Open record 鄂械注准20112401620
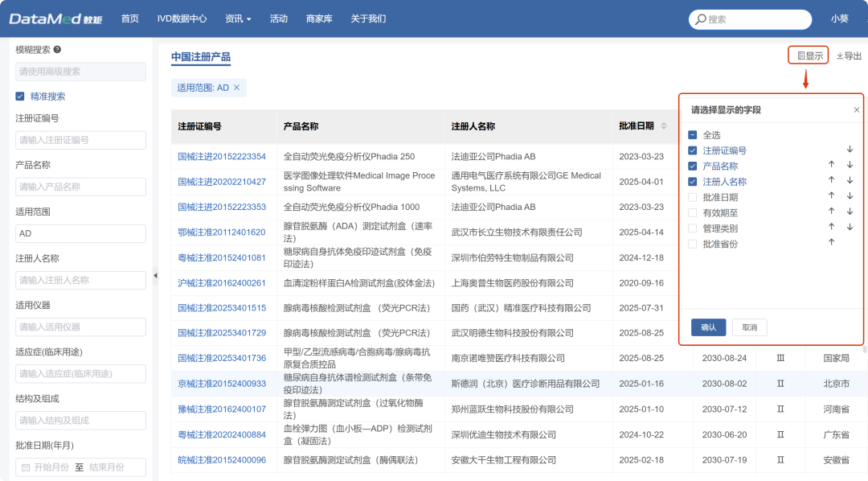The width and height of the screenshot is (868, 481). [x=222, y=232]
